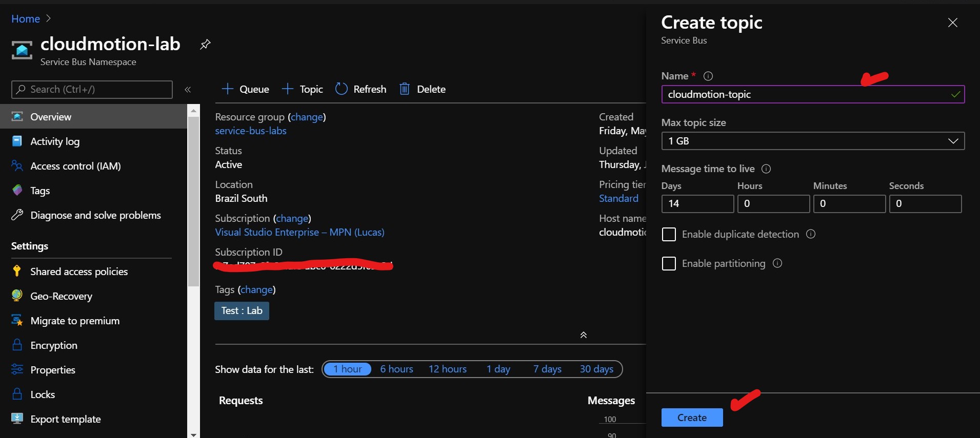
Task: Click the Seconds input field
Action: tap(925, 203)
